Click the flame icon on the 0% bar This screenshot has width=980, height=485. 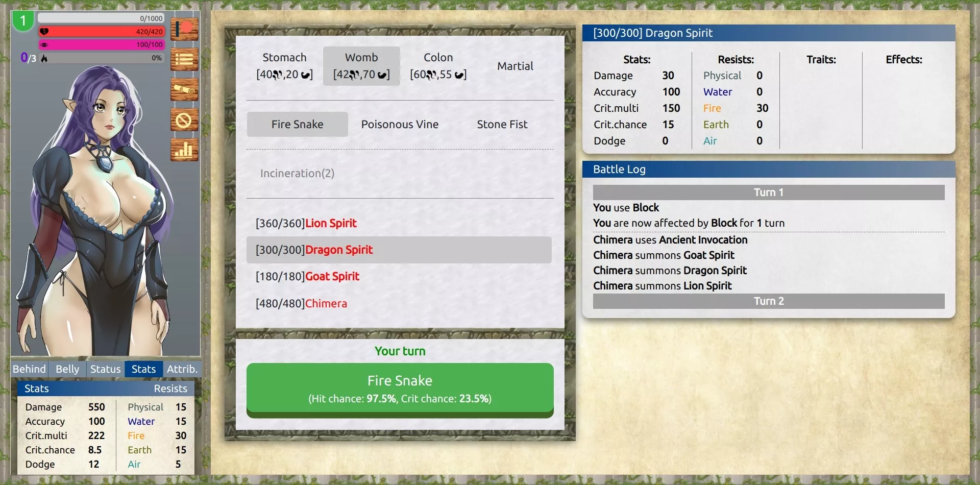[x=45, y=58]
